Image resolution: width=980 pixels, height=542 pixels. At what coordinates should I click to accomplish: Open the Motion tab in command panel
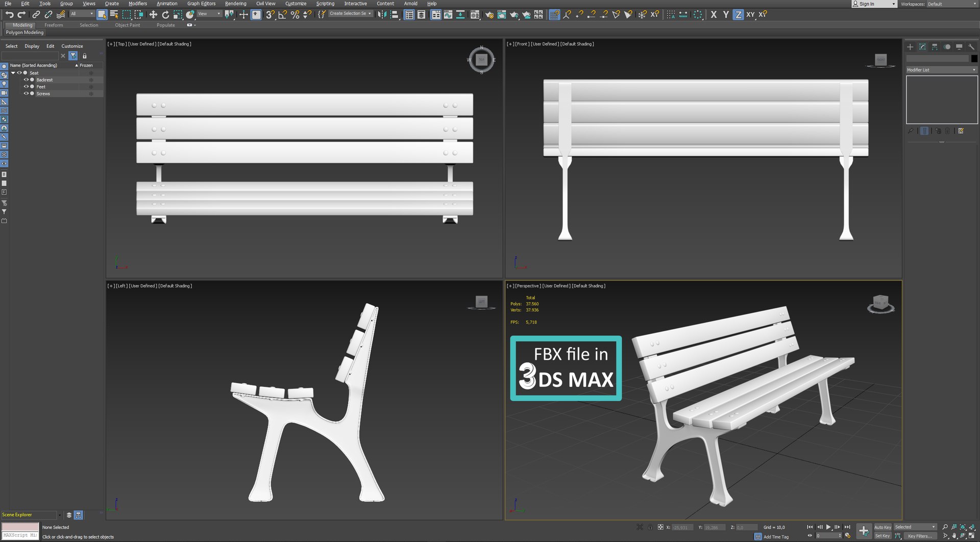947,46
